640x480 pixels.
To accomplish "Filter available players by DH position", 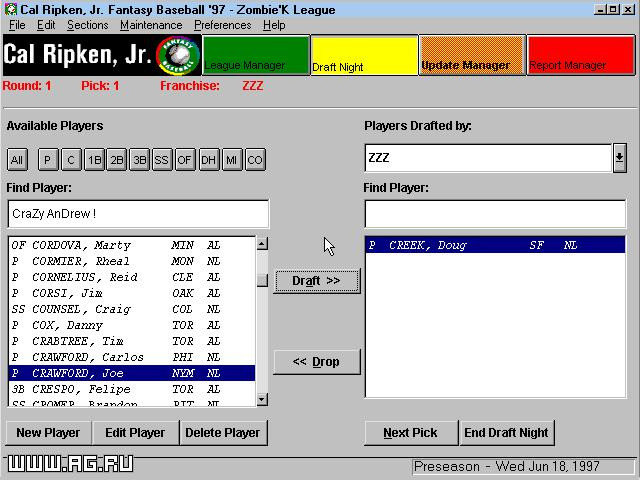I will point(209,160).
